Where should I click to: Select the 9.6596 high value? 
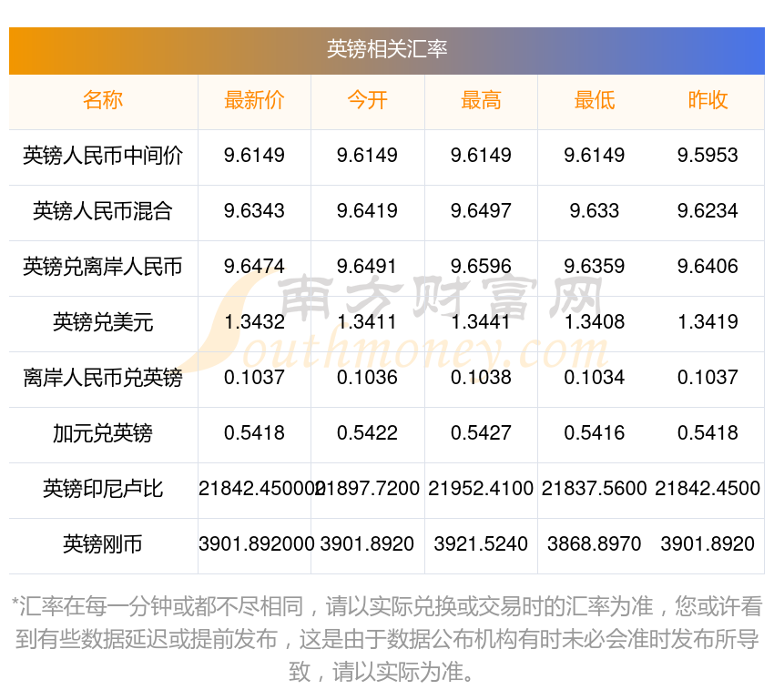click(x=481, y=267)
